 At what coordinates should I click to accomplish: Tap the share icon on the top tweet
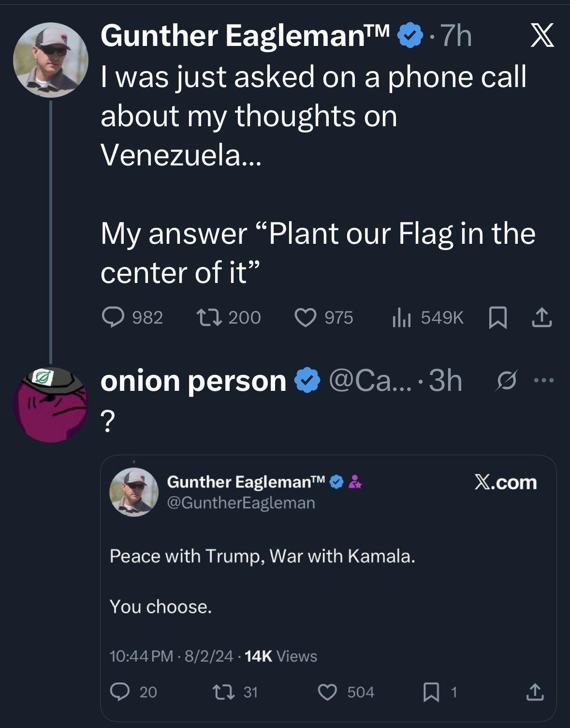(541, 318)
